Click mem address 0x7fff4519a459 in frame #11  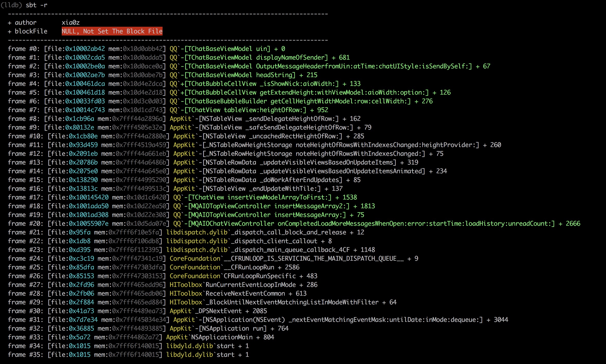click(141, 145)
